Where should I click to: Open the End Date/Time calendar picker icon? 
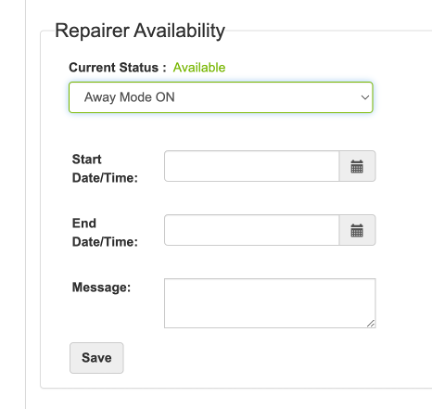click(357, 230)
